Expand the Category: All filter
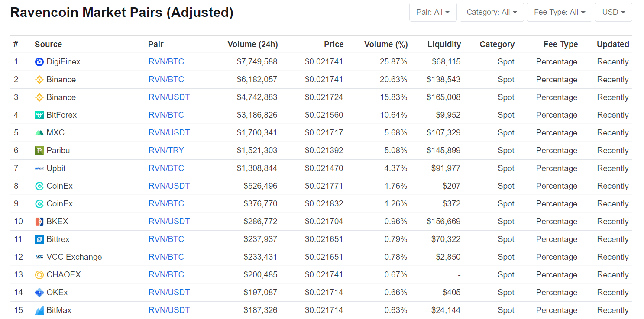The image size is (644, 319). (492, 12)
